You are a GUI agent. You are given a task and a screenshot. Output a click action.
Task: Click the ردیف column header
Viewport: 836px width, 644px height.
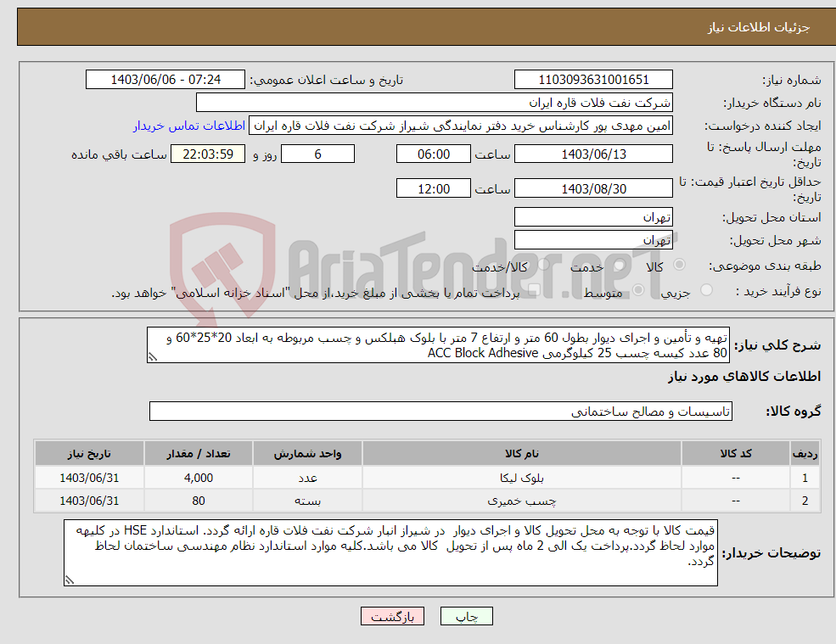coord(805,454)
